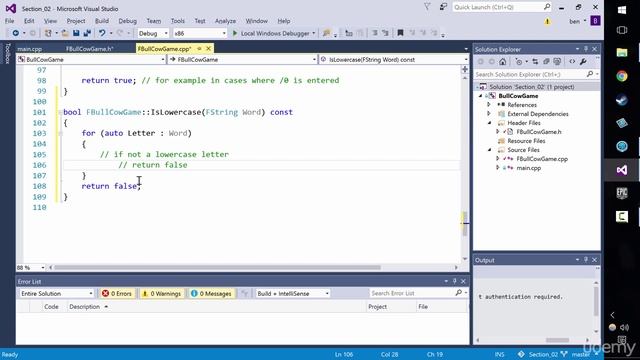640x360 pixels.
Task: Open the Toolbox side panel
Action: 7,53
